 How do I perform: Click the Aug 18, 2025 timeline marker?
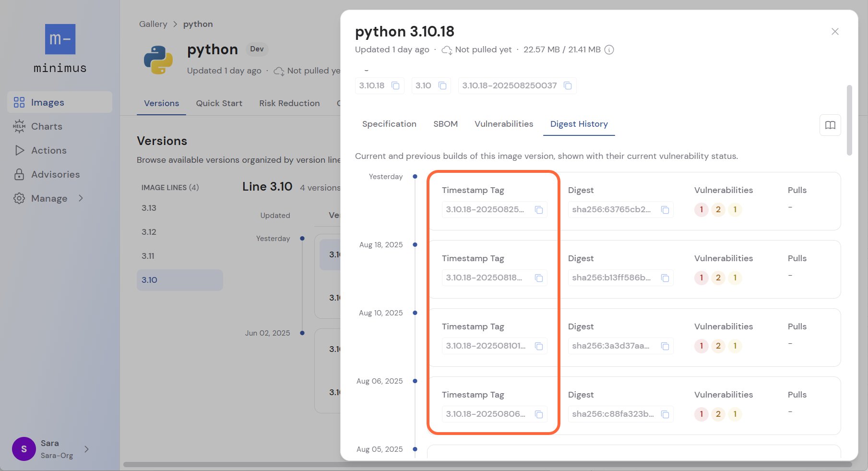[415, 245]
